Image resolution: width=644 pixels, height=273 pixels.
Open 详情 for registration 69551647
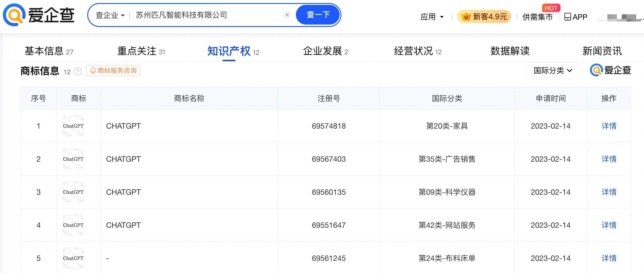(x=609, y=225)
